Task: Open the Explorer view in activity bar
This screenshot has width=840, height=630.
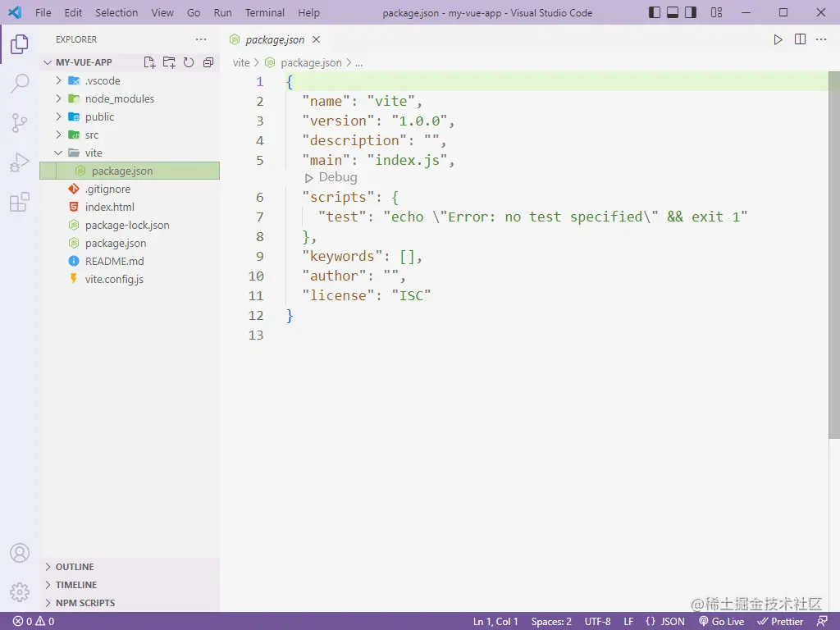Action: tap(20, 44)
